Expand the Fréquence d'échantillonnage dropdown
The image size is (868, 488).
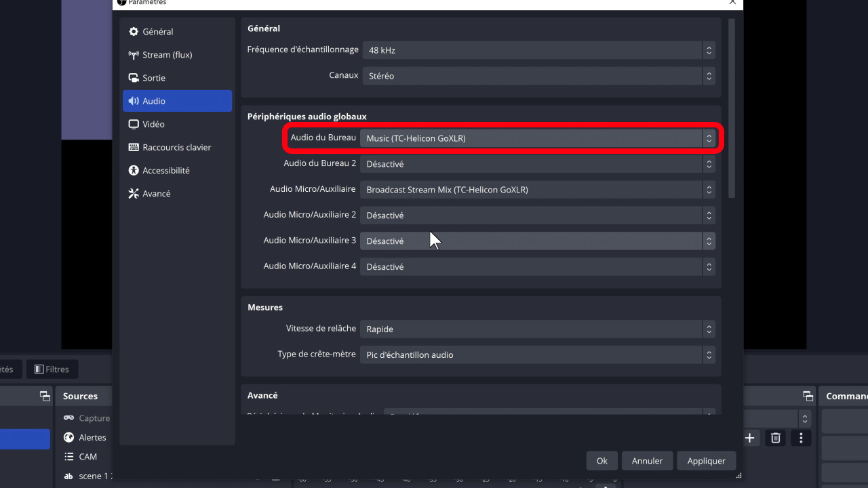click(538, 50)
